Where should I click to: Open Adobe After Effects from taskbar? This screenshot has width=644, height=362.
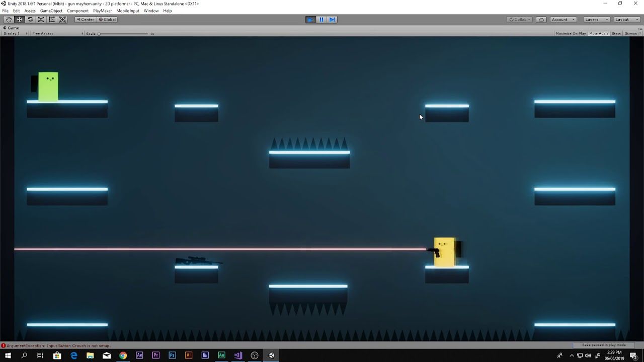[x=139, y=355]
